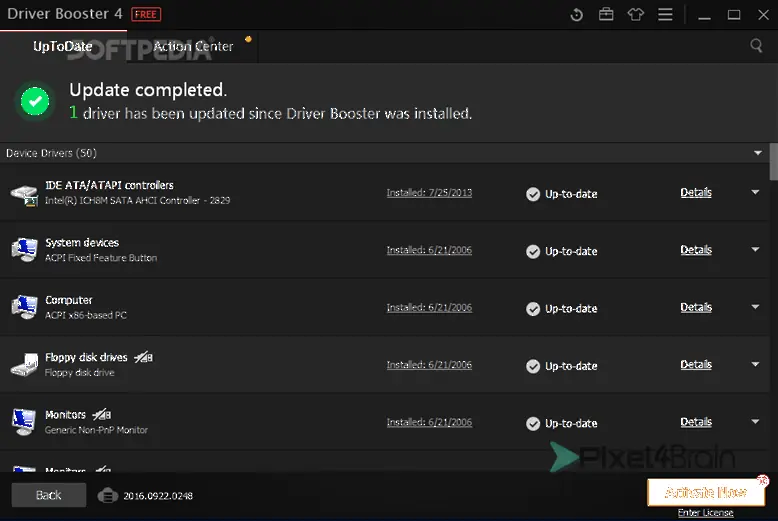Click the driver list vertical scrollbar thumb
This screenshot has height=521, width=778.
click(x=774, y=162)
